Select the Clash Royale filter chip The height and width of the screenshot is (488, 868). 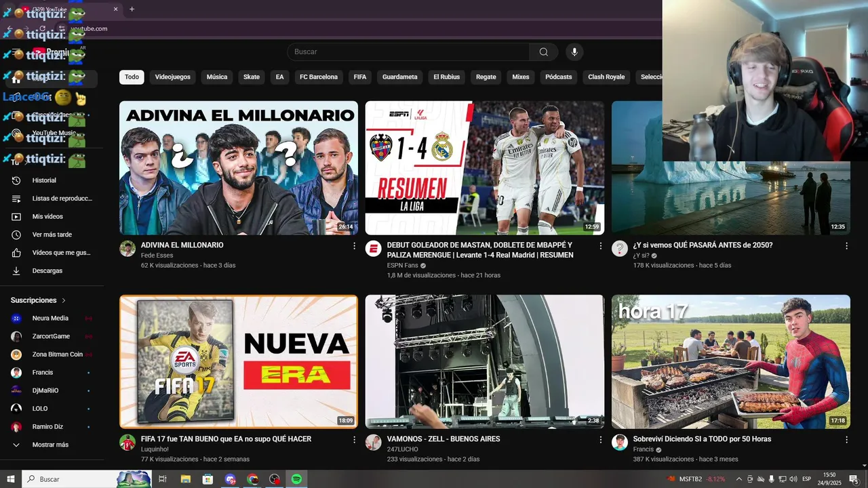click(x=606, y=77)
